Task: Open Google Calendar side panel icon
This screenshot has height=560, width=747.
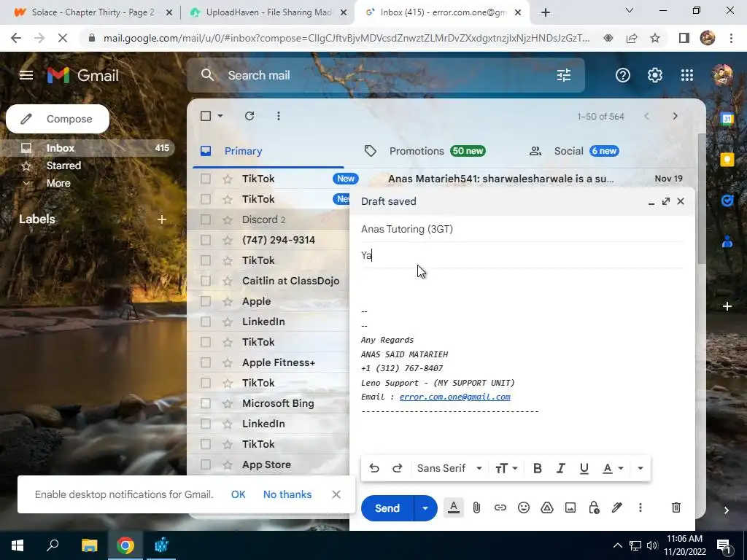Action: 727,119
